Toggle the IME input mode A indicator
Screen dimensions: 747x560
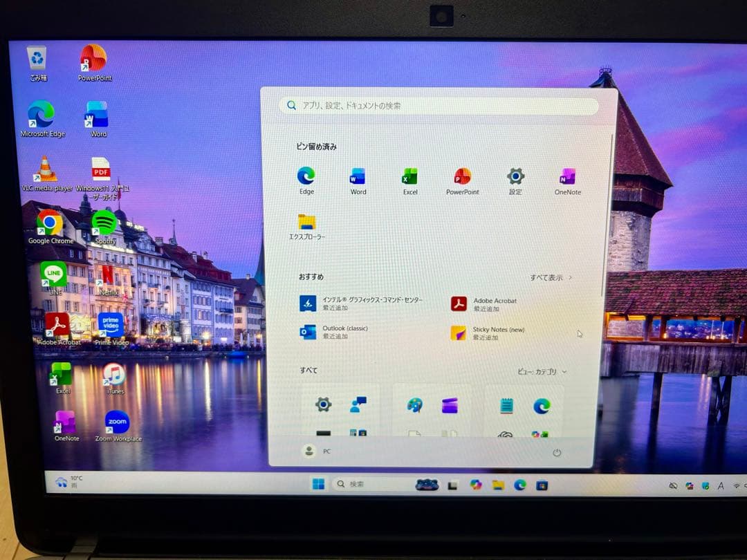pos(721,486)
